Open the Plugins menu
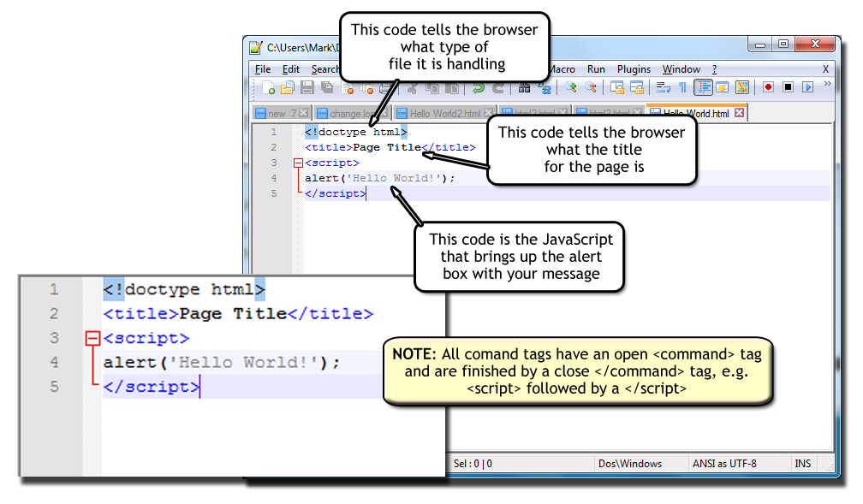The height and width of the screenshot is (504, 863). pyautogui.click(x=634, y=69)
